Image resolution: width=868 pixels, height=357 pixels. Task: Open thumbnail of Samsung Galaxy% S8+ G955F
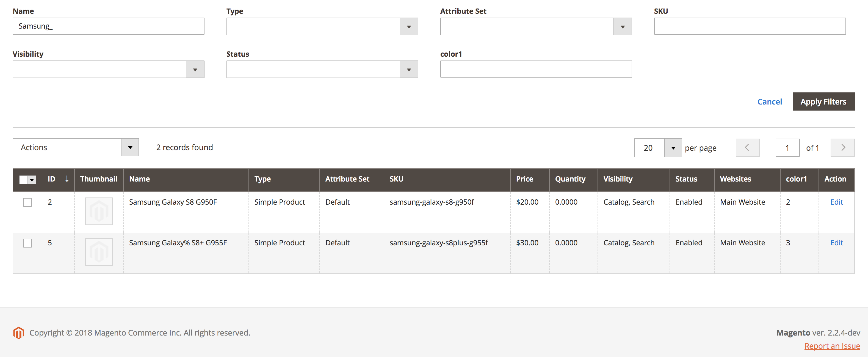pyautogui.click(x=99, y=252)
